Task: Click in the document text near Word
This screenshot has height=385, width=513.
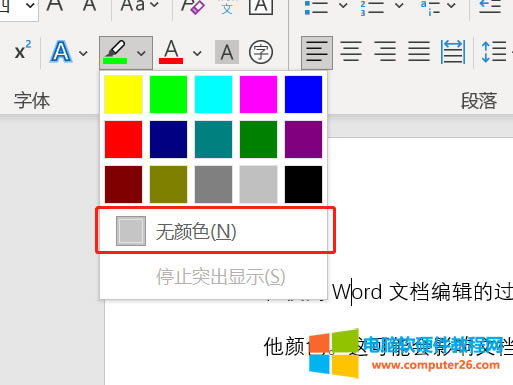Action: click(x=357, y=292)
